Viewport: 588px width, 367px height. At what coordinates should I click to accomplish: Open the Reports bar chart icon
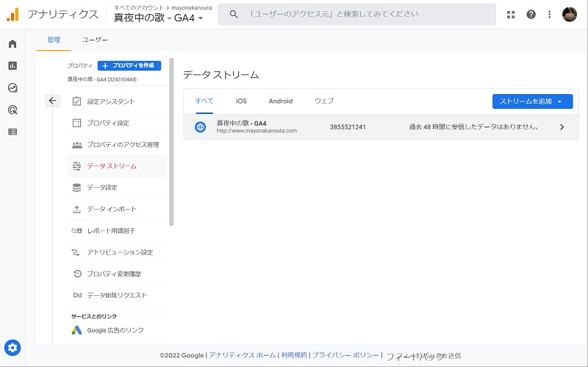(x=12, y=65)
